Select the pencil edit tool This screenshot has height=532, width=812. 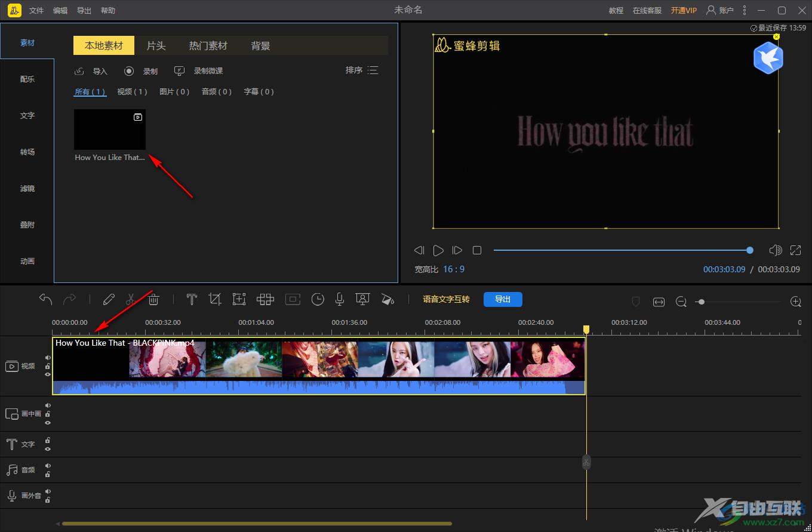tap(109, 299)
